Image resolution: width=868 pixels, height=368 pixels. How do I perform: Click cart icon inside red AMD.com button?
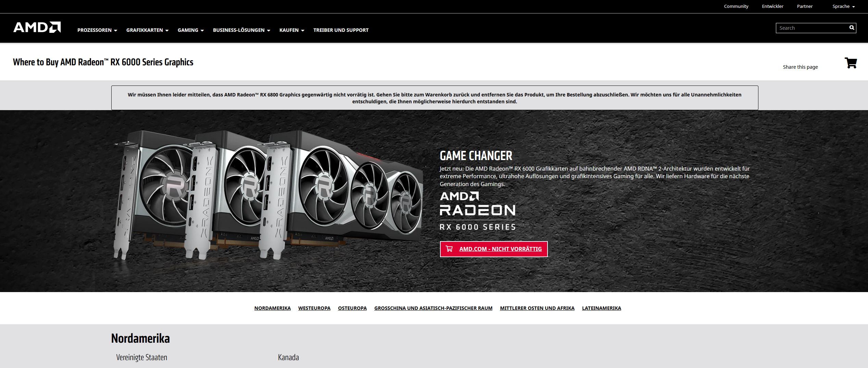[449, 249]
